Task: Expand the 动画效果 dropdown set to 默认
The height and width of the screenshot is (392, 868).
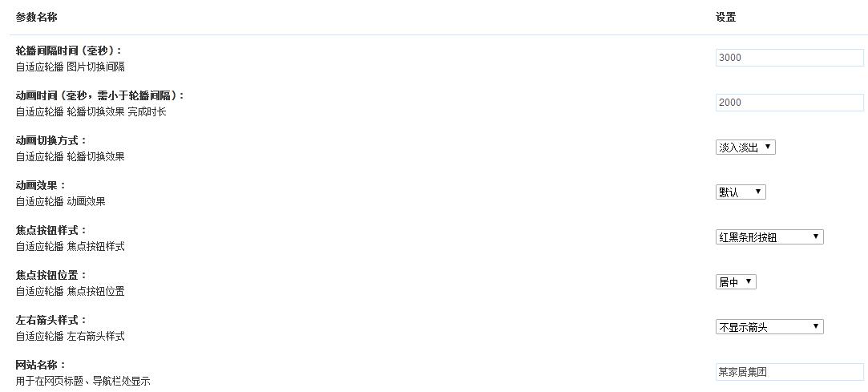Action: [741, 192]
